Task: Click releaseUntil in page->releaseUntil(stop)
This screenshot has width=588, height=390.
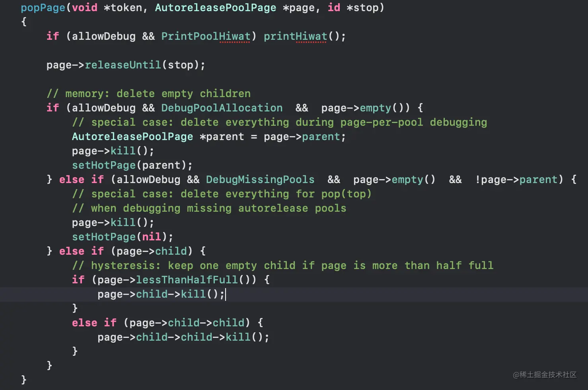Action: click(x=123, y=65)
